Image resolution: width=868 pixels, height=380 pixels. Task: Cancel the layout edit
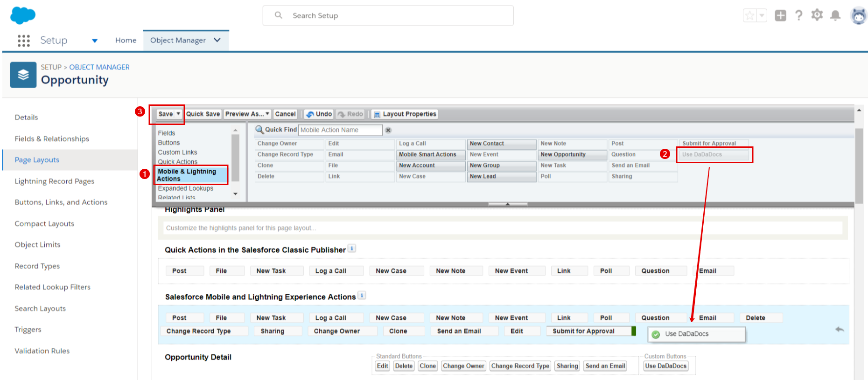tap(285, 114)
